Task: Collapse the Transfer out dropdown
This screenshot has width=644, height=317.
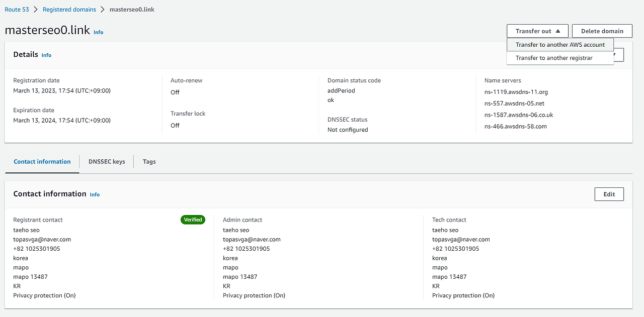Action: click(x=537, y=31)
